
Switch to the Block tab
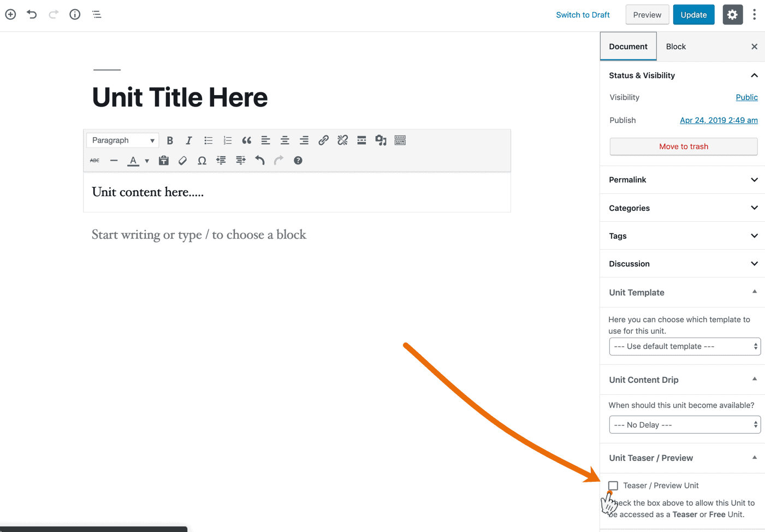676,46
